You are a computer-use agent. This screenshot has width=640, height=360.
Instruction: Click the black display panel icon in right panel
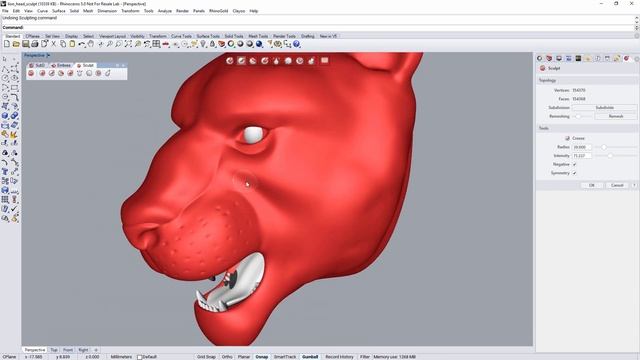[x=578, y=58]
